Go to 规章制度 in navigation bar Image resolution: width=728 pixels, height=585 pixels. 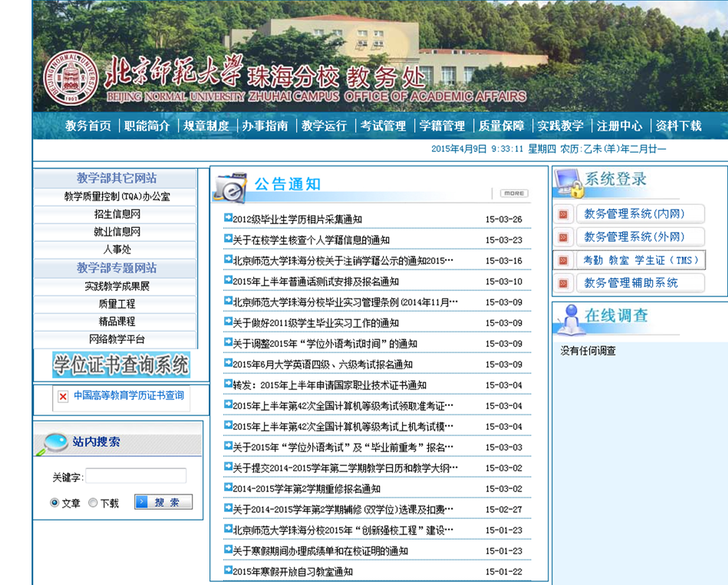coord(206,125)
